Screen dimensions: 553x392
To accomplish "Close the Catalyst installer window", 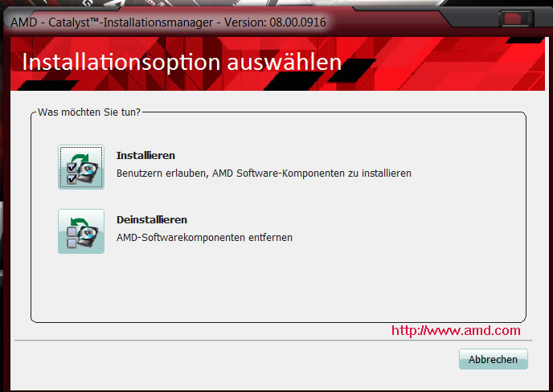I will click(x=516, y=18).
